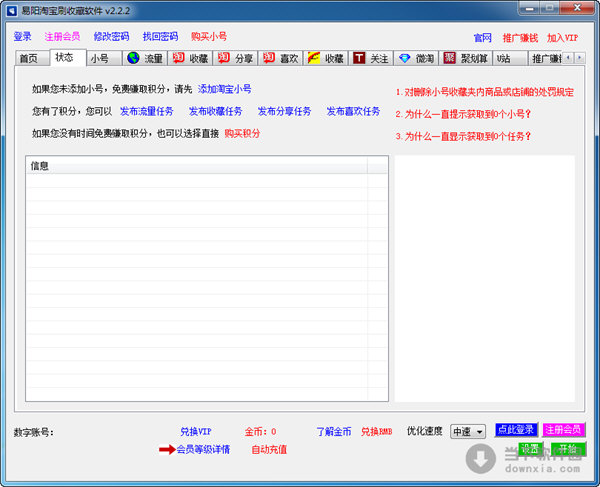
Task: Click the blue 点此登录 button
Action: click(516, 430)
